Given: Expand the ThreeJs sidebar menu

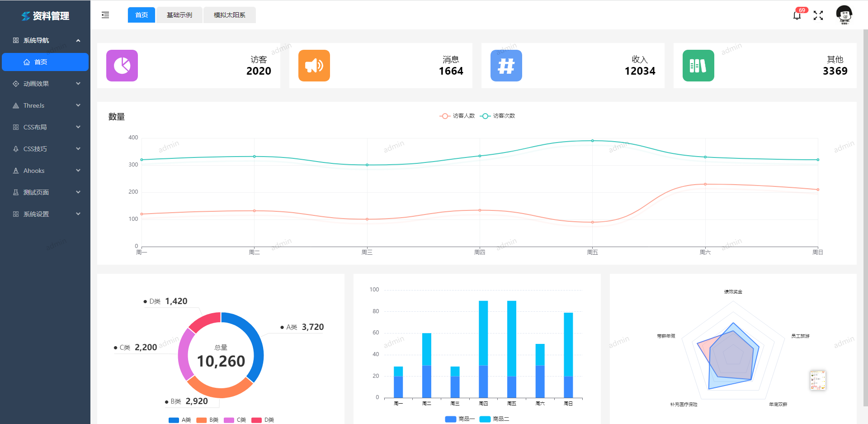Looking at the screenshot, I should [45, 105].
